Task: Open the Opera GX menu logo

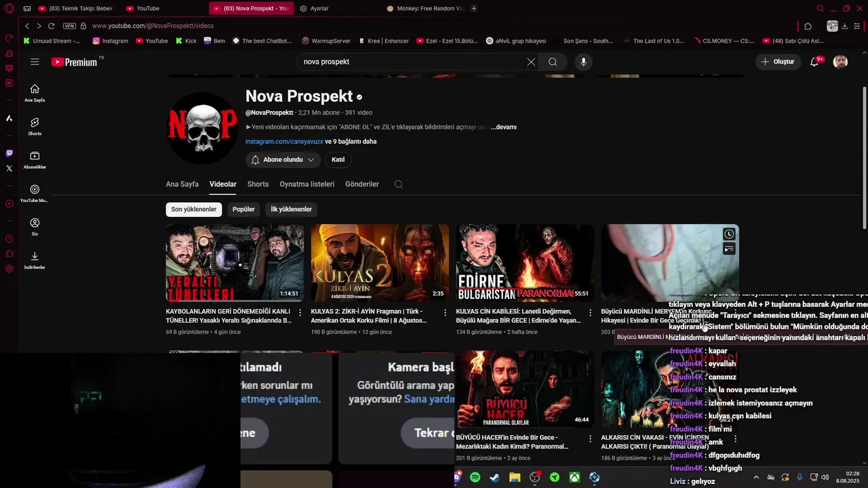Action: [9, 8]
